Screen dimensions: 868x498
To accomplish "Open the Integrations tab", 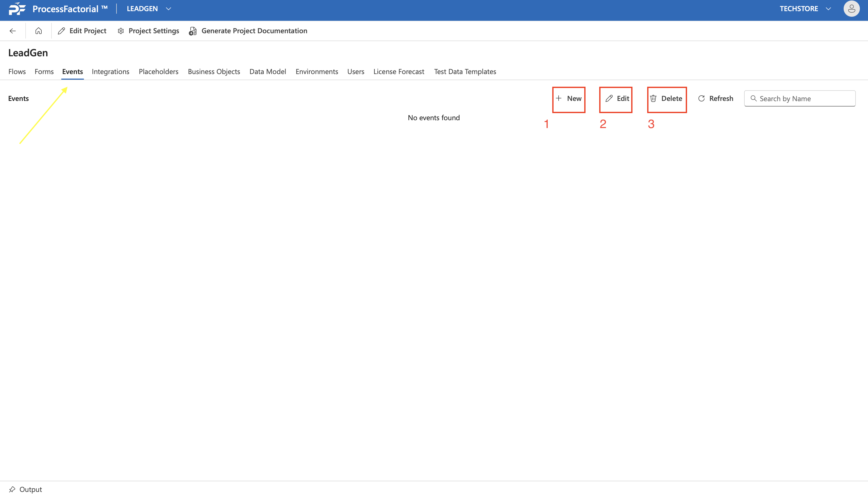I will tap(110, 72).
